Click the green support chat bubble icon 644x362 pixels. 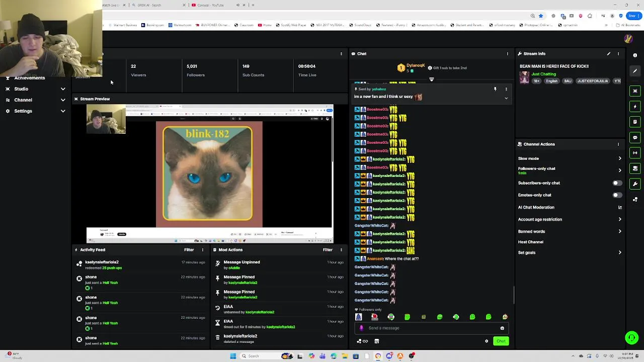(631, 338)
